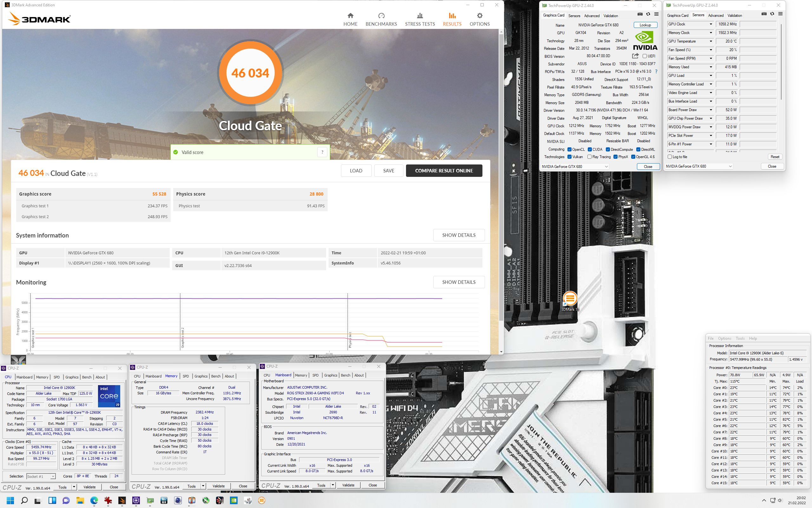Toggle the CUDA checkbox
The width and height of the screenshot is (812, 508).
590,150
